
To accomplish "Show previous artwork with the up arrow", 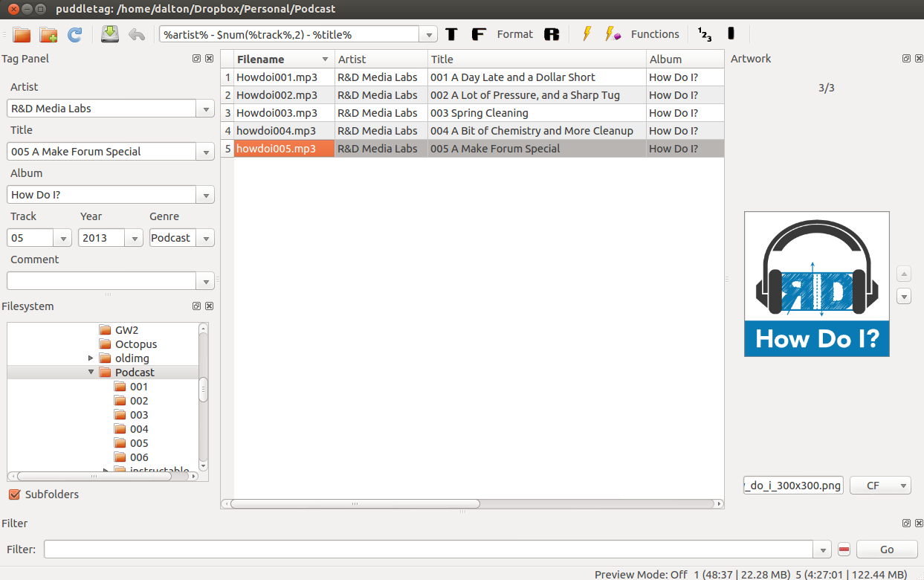I will click(904, 274).
